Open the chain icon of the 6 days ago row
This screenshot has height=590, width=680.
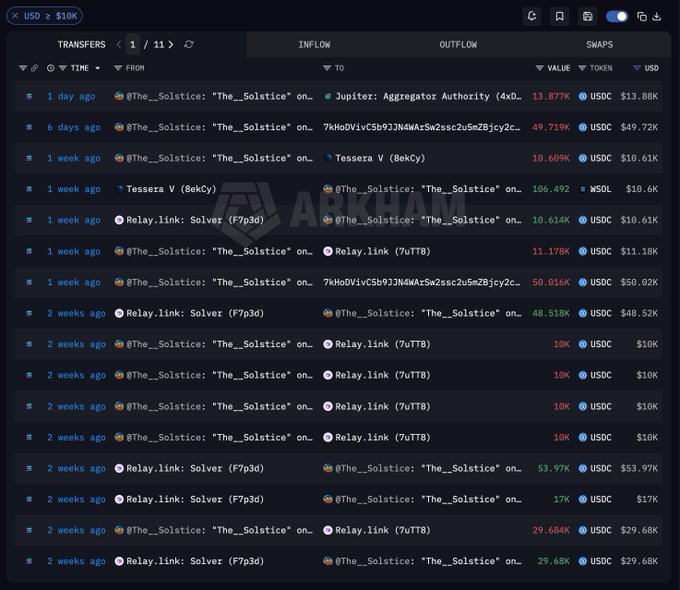click(29, 127)
